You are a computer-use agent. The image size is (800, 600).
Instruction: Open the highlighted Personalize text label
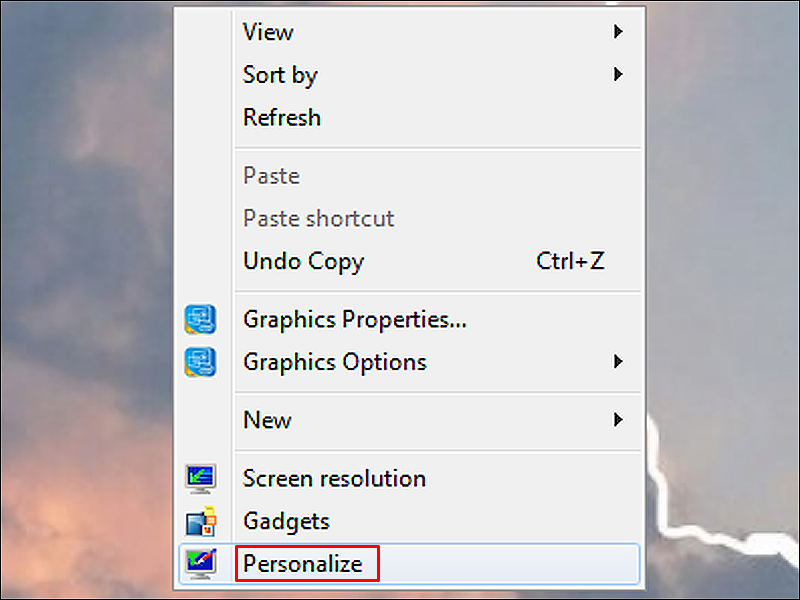pyautogui.click(x=302, y=564)
